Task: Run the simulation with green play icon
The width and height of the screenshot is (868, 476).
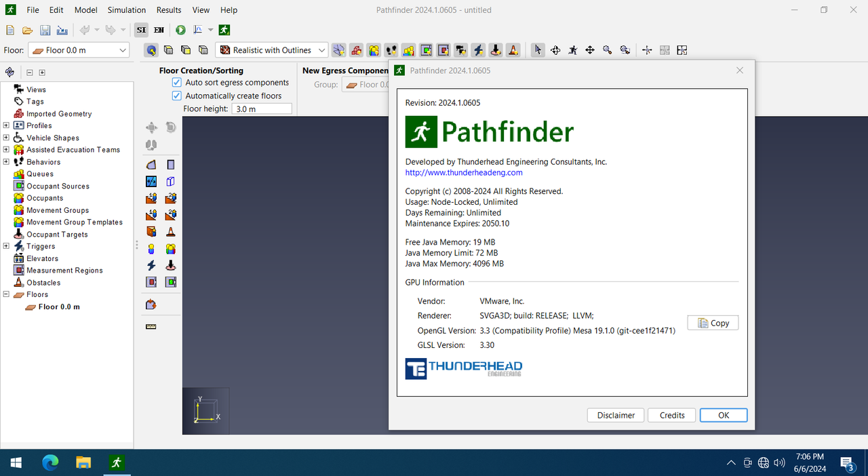Action: pos(180,30)
